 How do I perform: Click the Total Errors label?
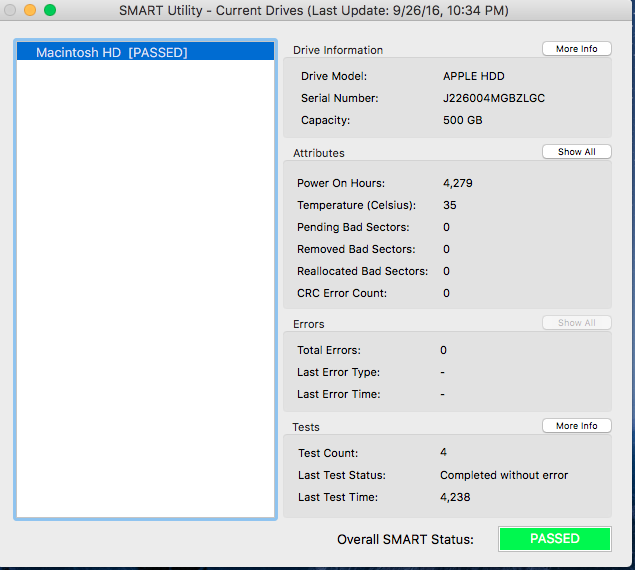329,350
